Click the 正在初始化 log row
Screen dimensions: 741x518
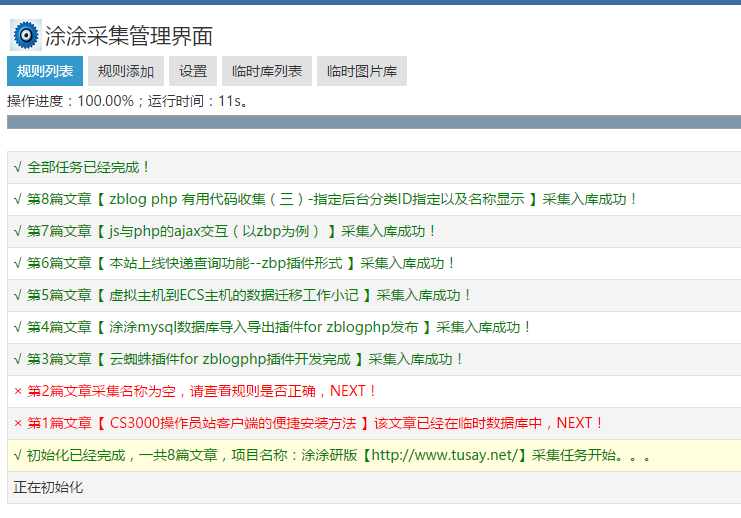click(x=374, y=487)
